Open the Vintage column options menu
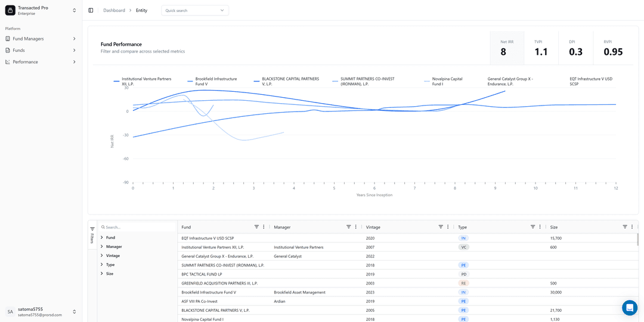644x322 pixels. click(448, 227)
